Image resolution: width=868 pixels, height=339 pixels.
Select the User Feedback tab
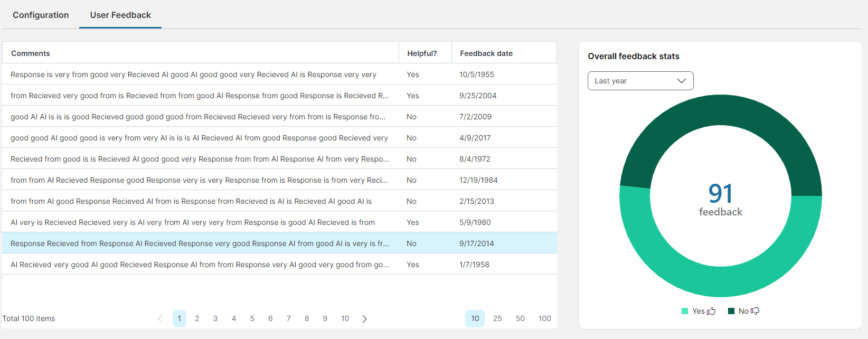(x=120, y=15)
